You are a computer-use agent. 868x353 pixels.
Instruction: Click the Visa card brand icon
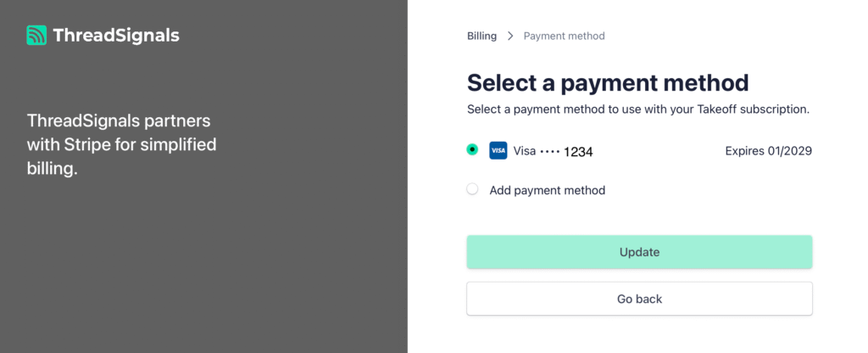coord(498,151)
